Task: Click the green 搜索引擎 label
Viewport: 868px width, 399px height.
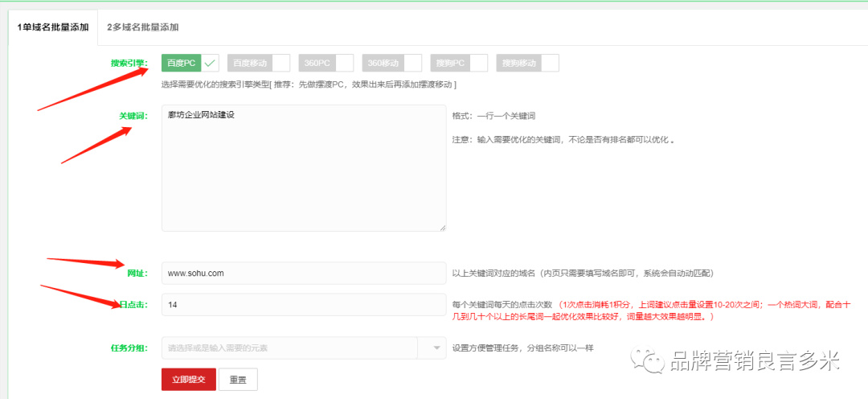Action: (x=129, y=63)
